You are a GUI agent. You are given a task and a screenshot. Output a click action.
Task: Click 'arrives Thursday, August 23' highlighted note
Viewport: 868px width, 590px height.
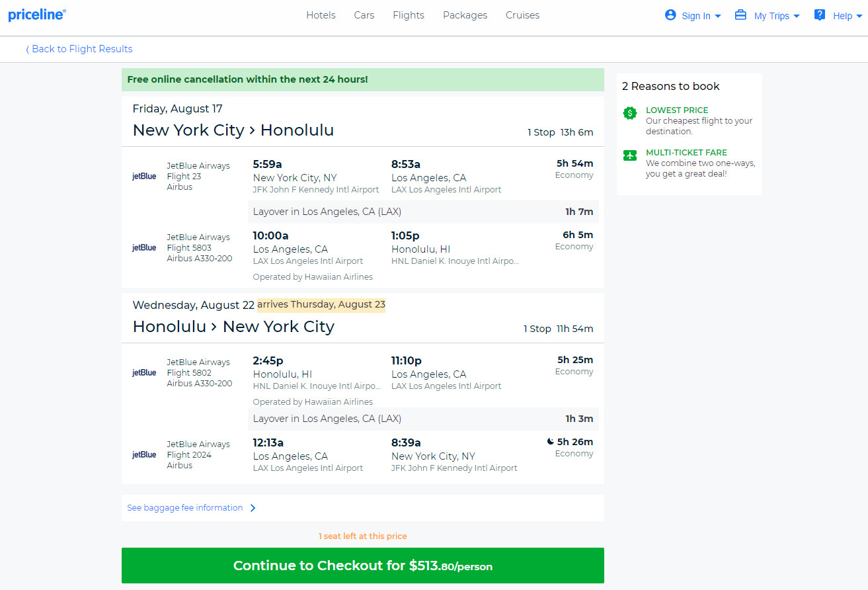[x=321, y=305]
